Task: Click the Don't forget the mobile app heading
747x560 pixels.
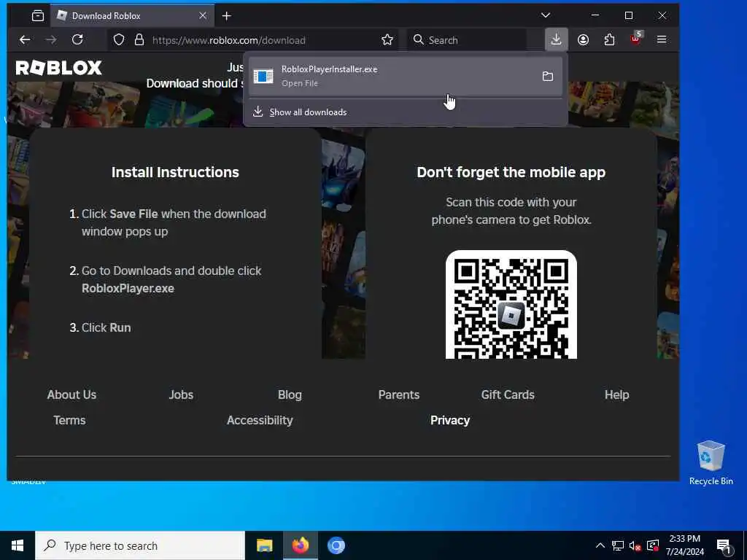Action: click(x=511, y=172)
